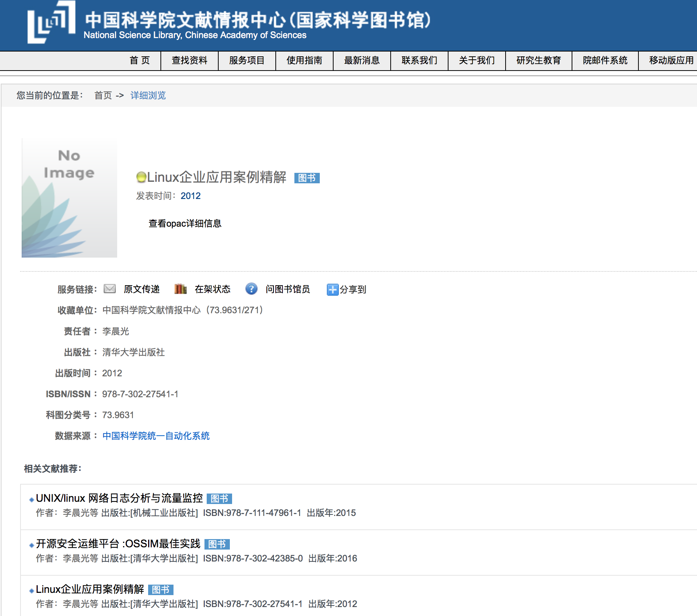Click the classification number 73.9631 value
Screen dimensions: 697x616
click(118, 415)
